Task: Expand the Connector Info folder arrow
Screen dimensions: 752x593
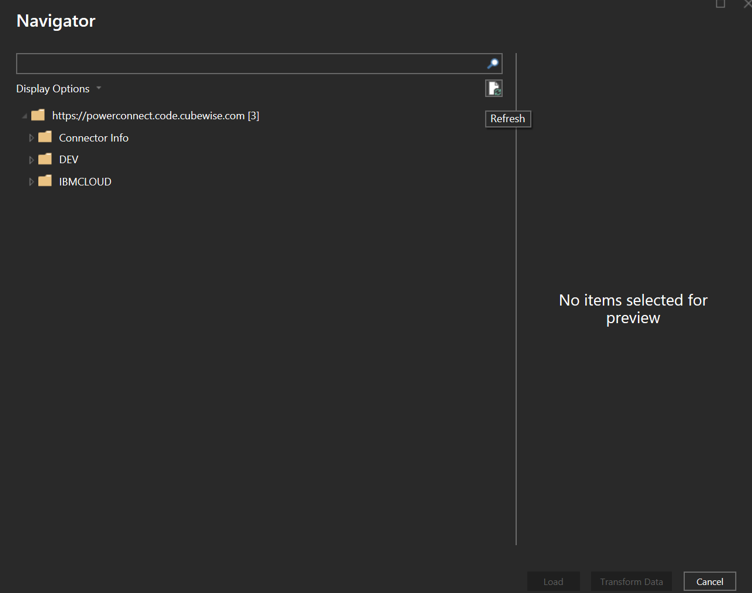Action: tap(31, 138)
